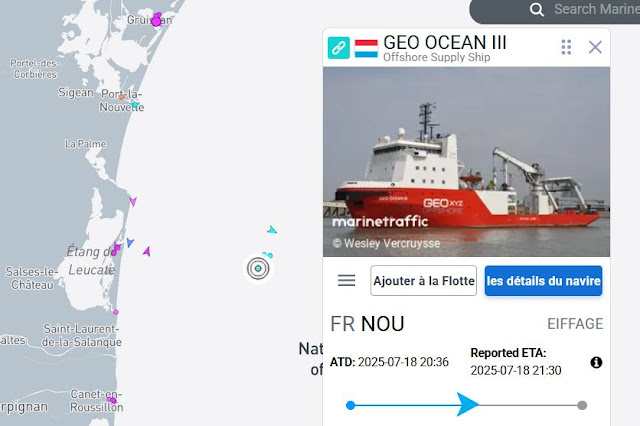Click the teal ship arrow northeast of selected vessel
The height and width of the screenshot is (426, 640).
(x=272, y=230)
